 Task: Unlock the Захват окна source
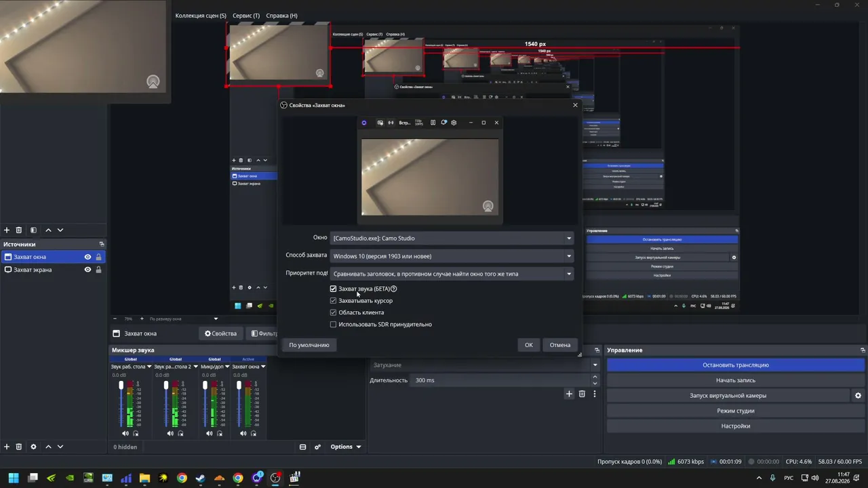[x=98, y=257]
